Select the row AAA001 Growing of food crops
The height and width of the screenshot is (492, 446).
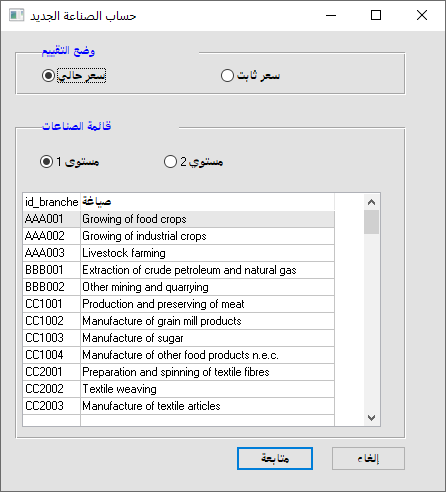pyautogui.click(x=179, y=219)
